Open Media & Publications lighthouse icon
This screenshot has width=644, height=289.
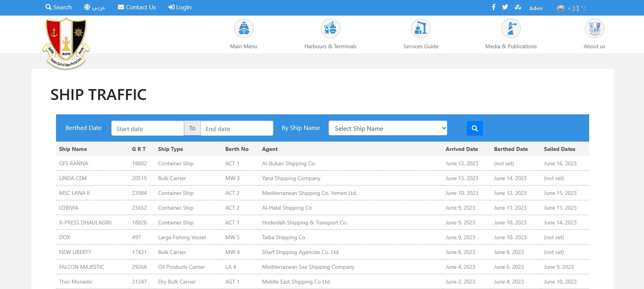coord(511,28)
